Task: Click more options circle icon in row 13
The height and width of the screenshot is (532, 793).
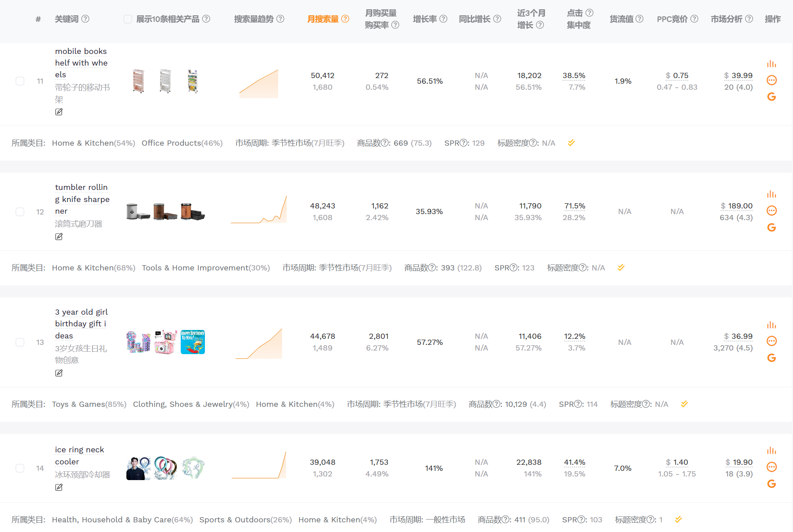Action: (x=771, y=341)
